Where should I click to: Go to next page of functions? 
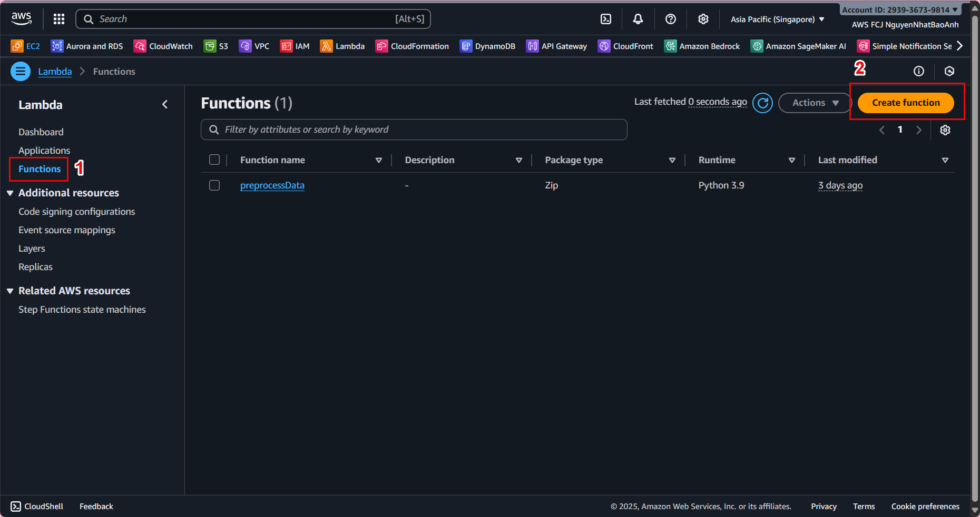click(x=919, y=130)
